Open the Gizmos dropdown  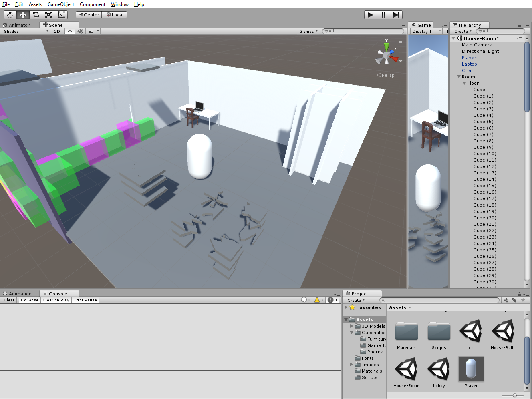pyautogui.click(x=308, y=31)
